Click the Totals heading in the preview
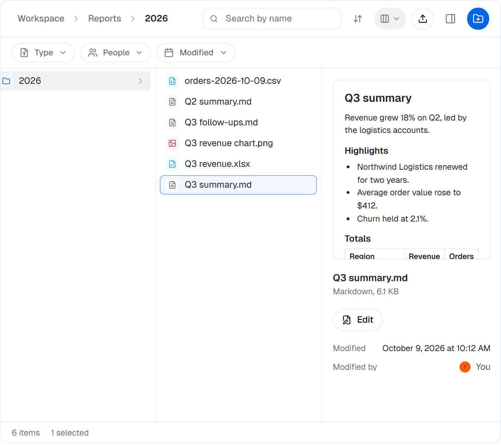Screen dimensions: 501x448 coord(358,239)
